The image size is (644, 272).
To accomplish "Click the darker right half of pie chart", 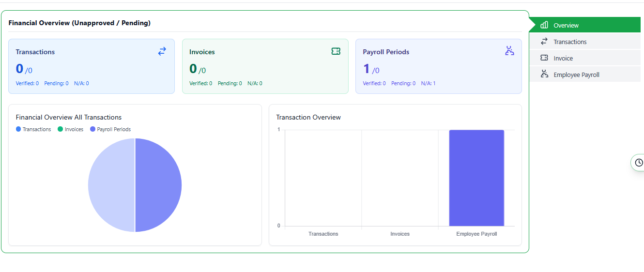I will (x=158, y=185).
